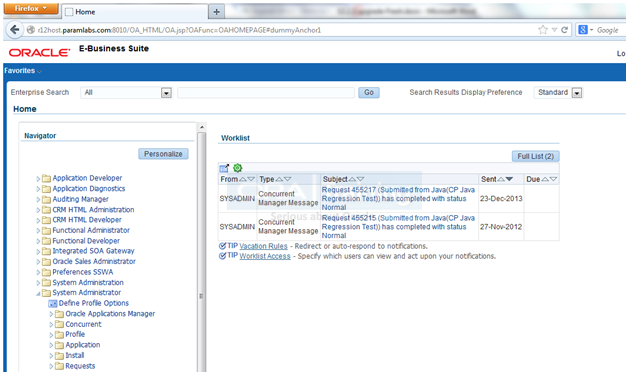
Task: Click the Application Developer folder icon
Action: 46,178
